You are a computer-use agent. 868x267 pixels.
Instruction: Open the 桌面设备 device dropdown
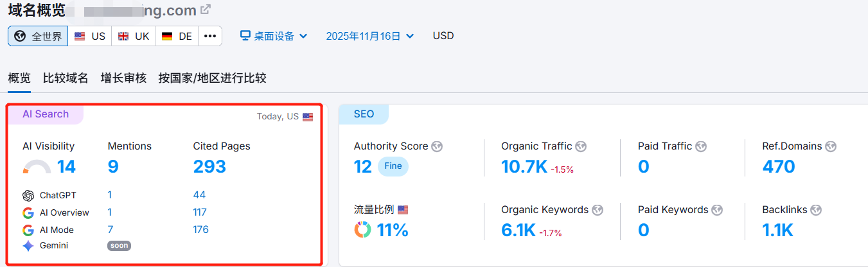click(274, 36)
